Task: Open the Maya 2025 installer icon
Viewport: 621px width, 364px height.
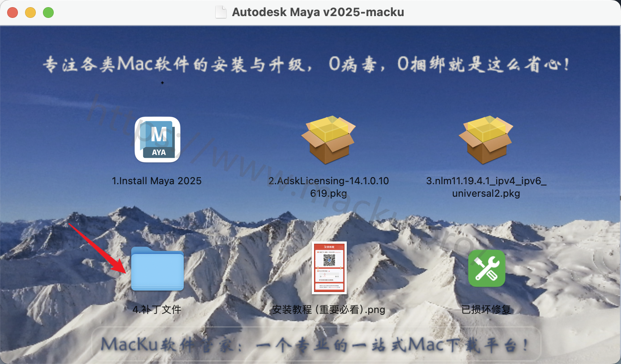Action: pos(157,140)
